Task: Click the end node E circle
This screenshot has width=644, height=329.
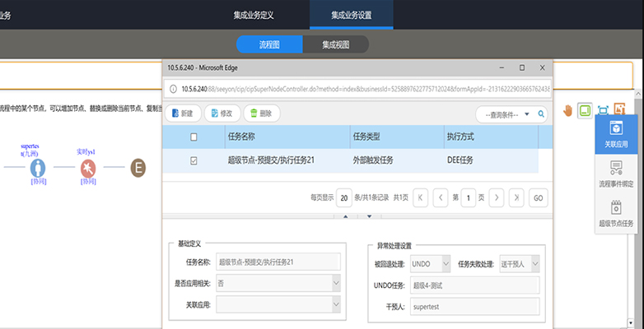Action: coord(138,168)
